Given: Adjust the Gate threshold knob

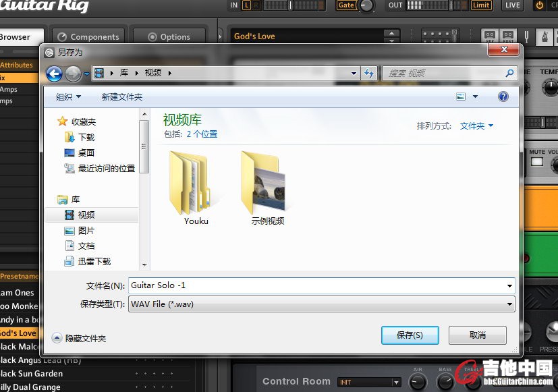Looking at the screenshot, I should [366, 5].
